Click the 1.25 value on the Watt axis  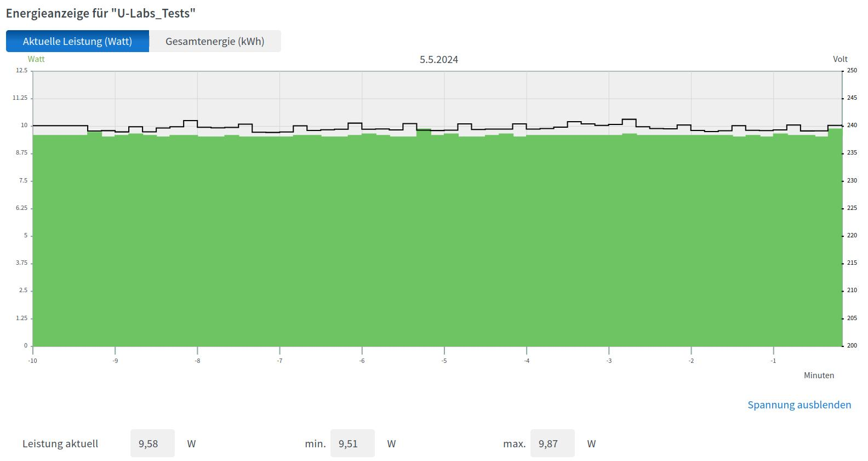pyautogui.click(x=22, y=318)
